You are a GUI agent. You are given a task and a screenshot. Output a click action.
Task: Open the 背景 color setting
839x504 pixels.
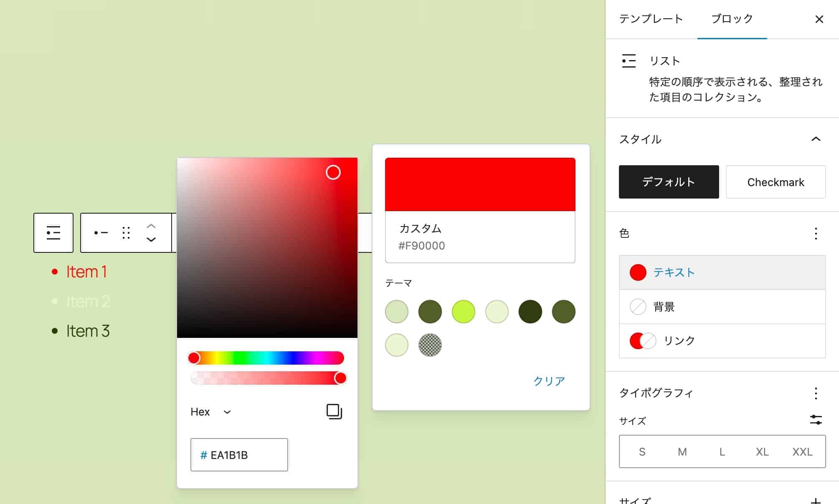(722, 307)
